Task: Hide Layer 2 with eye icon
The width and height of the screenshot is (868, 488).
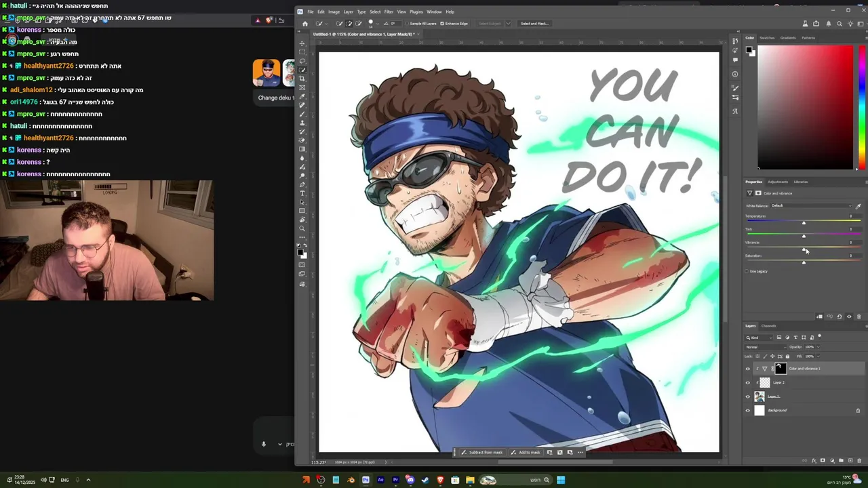Action: point(748,383)
